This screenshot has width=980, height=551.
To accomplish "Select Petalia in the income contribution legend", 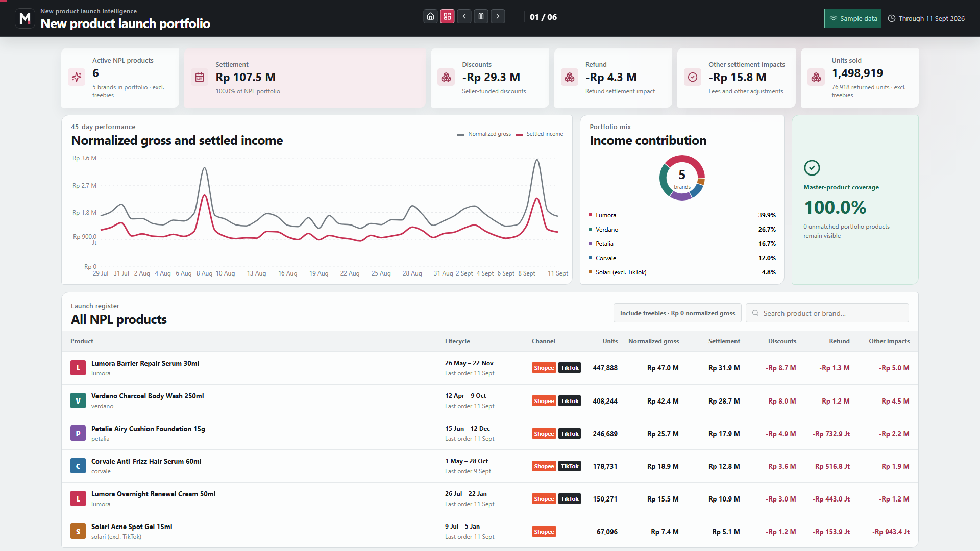I will click(x=682, y=244).
